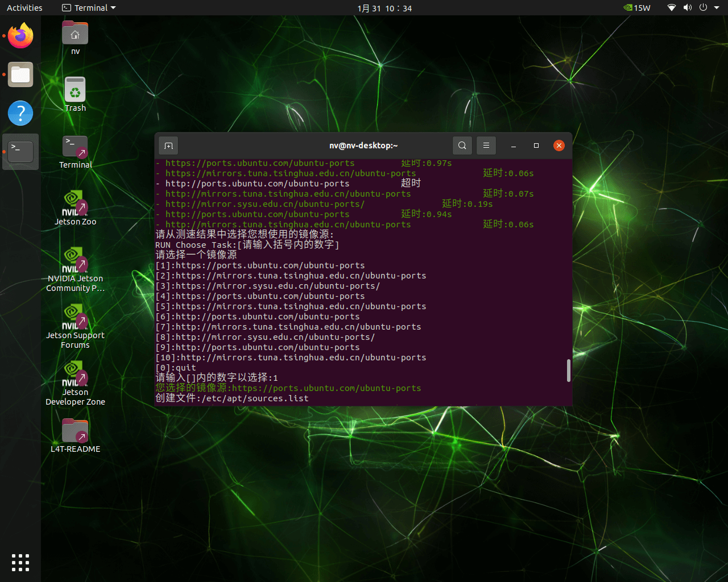Viewport: 728px width, 582px height.
Task: Click the NVIDIA 15W power mode indicator
Action: point(637,8)
